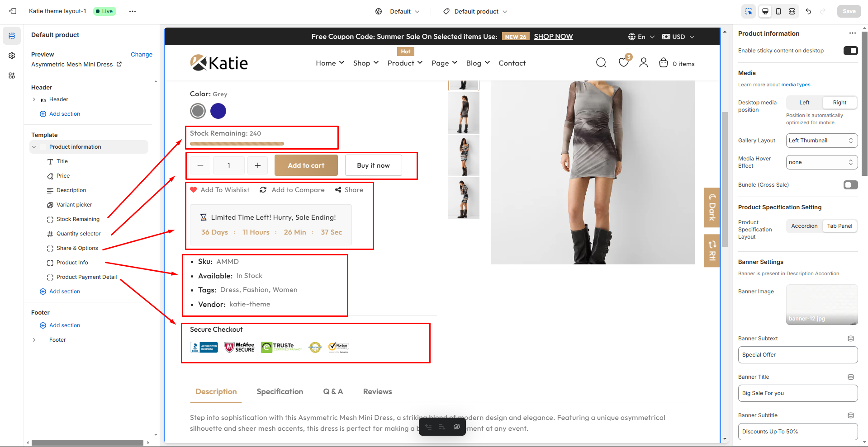
Task: Select the inspector arrow tool
Action: 749,11
